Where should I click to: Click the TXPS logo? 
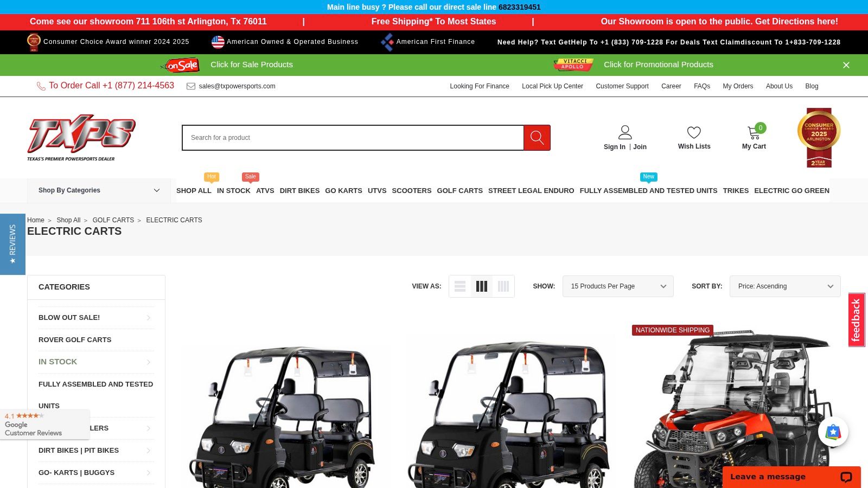coord(81,138)
